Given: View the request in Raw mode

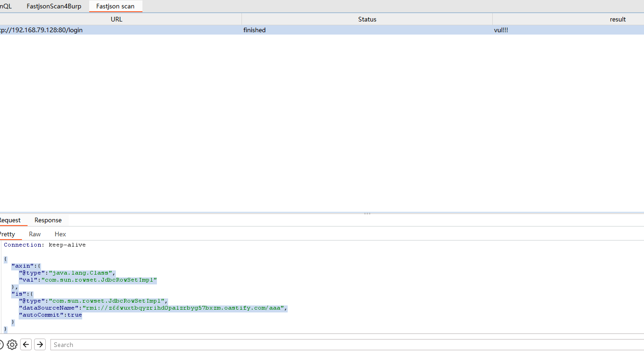Looking at the screenshot, I should point(35,234).
